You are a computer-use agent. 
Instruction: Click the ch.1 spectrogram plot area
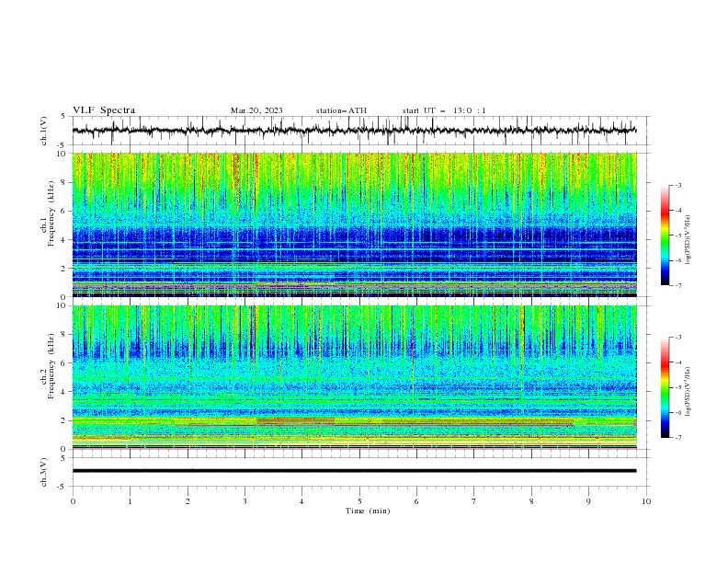point(354,224)
